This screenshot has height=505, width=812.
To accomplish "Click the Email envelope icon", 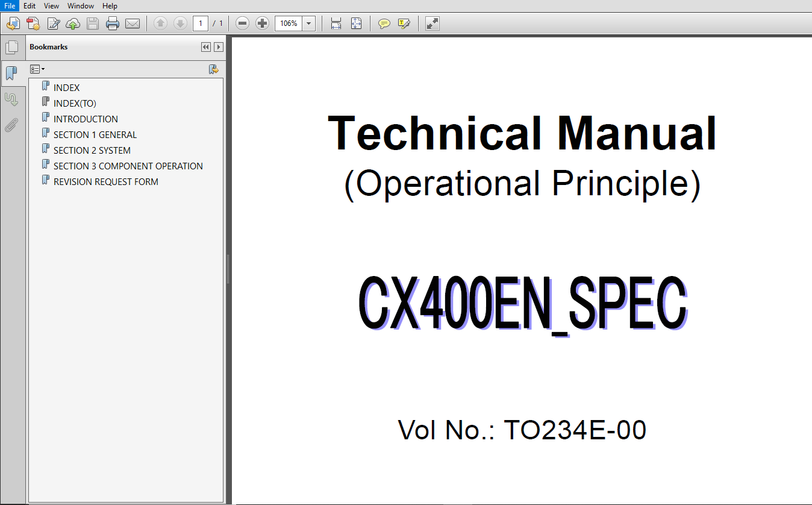I will 133,24.
